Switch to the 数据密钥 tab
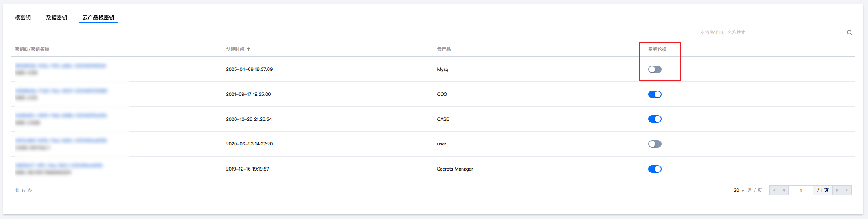Screen dimensions: 868x219 click(57, 17)
